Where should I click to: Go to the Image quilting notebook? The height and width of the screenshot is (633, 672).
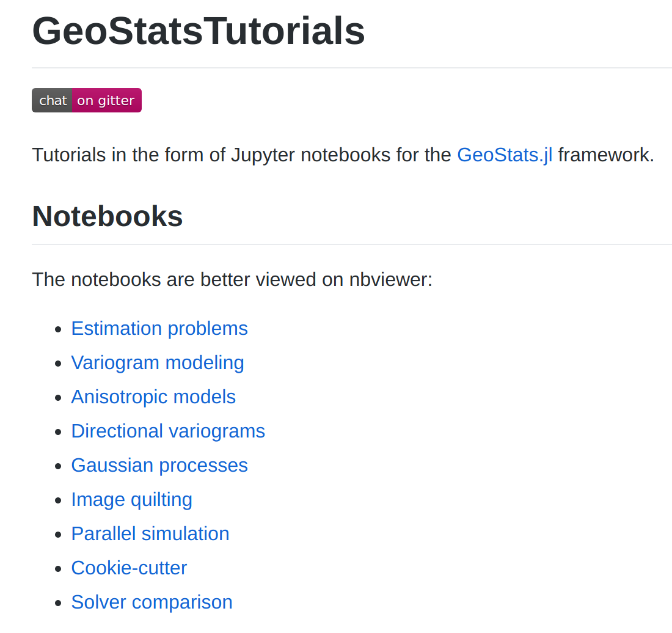coord(131,500)
